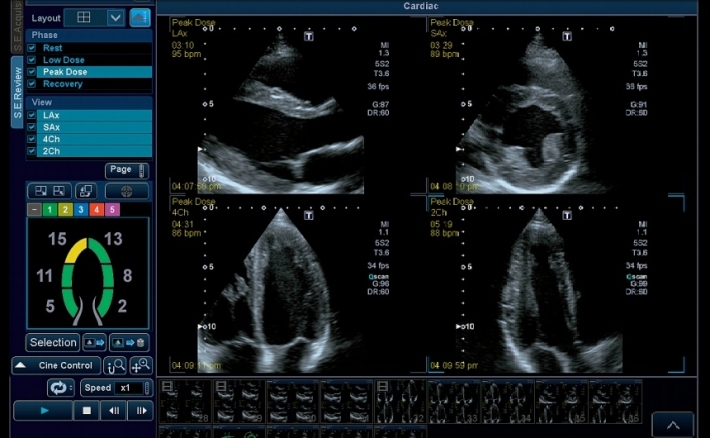This screenshot has width=710, height=438.
Task: Toggle the 4Ch view checkbox
Action: point(32,139)
